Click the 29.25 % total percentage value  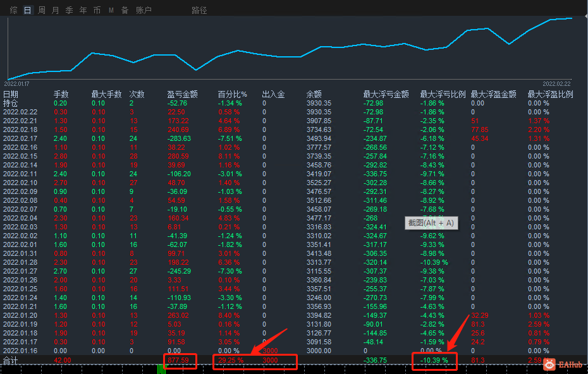coord(231,360)
